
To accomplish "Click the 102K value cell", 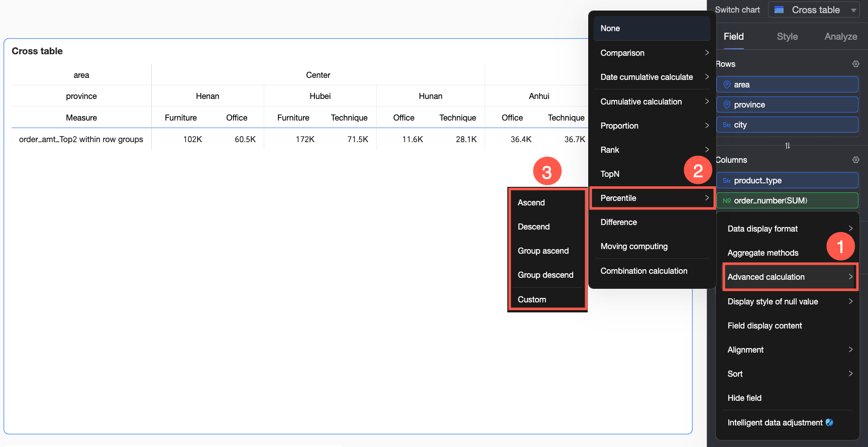I will pyautogui.click(x=192, y=139).
